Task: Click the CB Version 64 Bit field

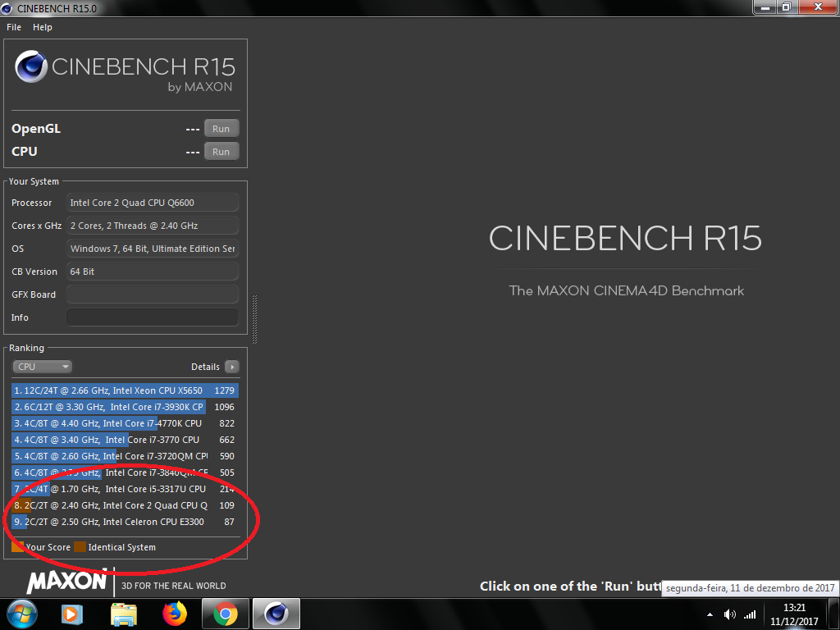Action: click(x=152, y=272)
